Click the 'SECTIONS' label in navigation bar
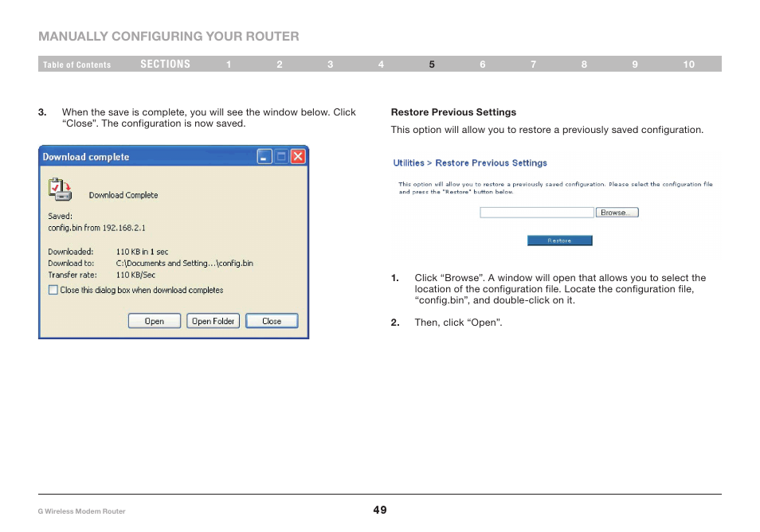760x532 pixels. [165, 64]
